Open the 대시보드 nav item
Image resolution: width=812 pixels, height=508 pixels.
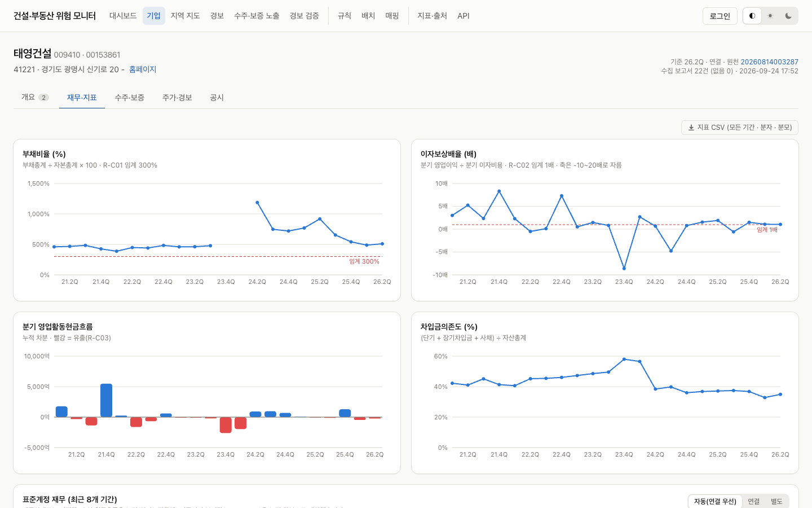coord(123,16)
